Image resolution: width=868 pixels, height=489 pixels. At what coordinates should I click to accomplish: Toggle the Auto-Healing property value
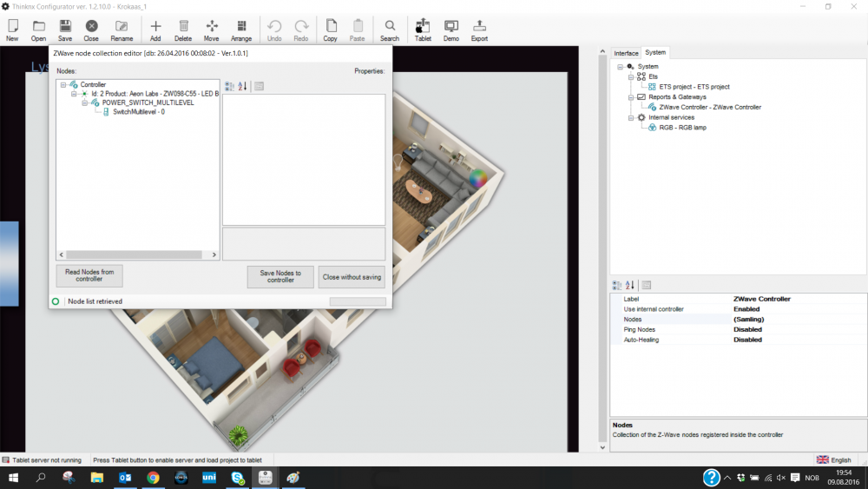point(746,340)
